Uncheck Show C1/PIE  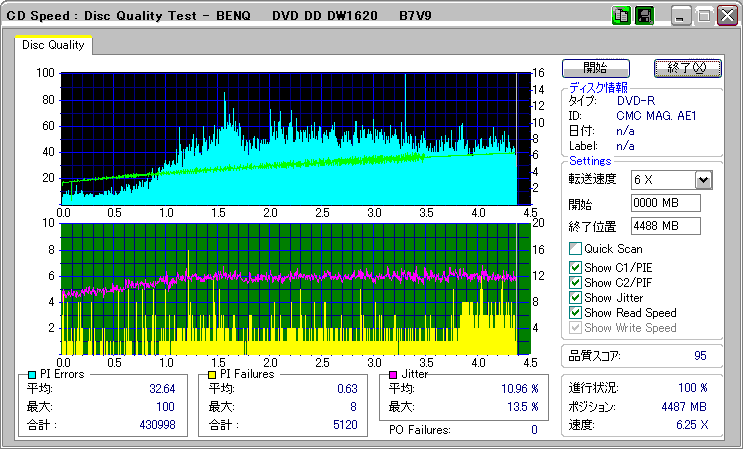point(575,267)
